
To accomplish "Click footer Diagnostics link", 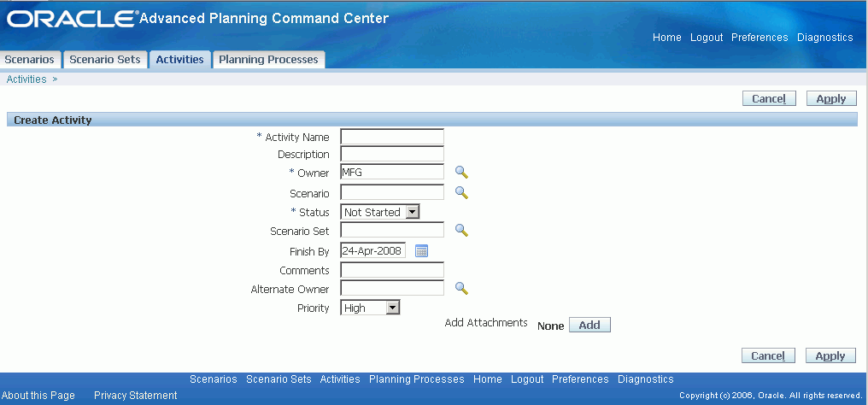I will 646,379.
